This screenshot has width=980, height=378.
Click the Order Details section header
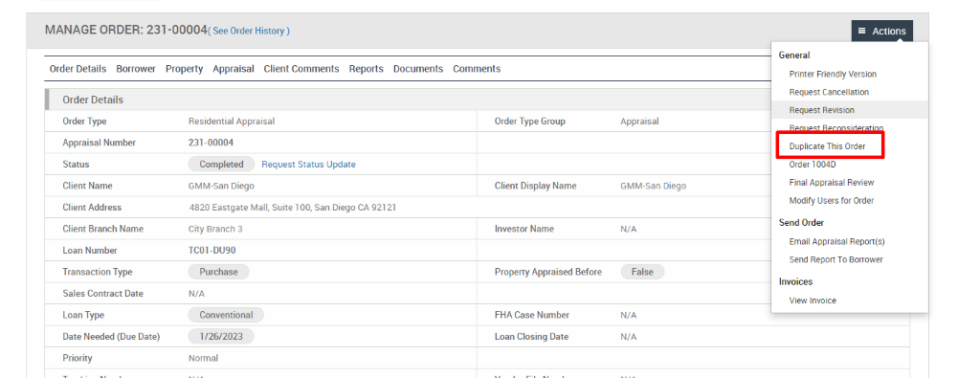pos(93,100)
